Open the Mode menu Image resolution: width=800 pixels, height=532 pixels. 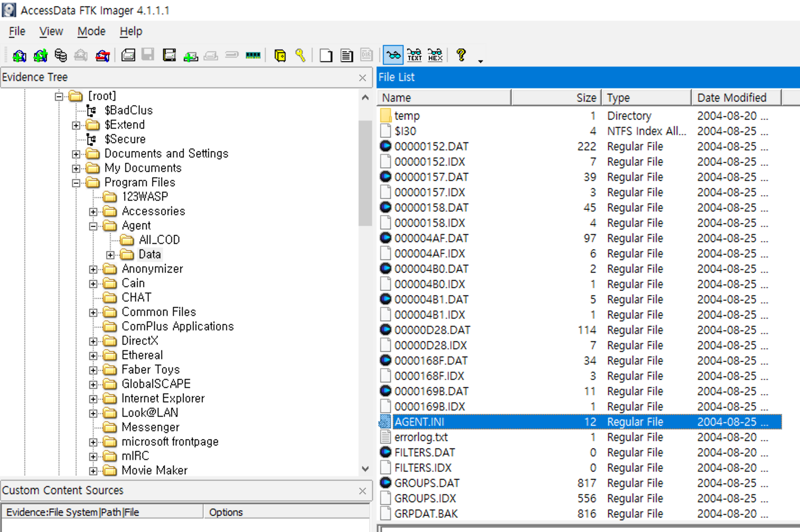(x=91, y=32)
